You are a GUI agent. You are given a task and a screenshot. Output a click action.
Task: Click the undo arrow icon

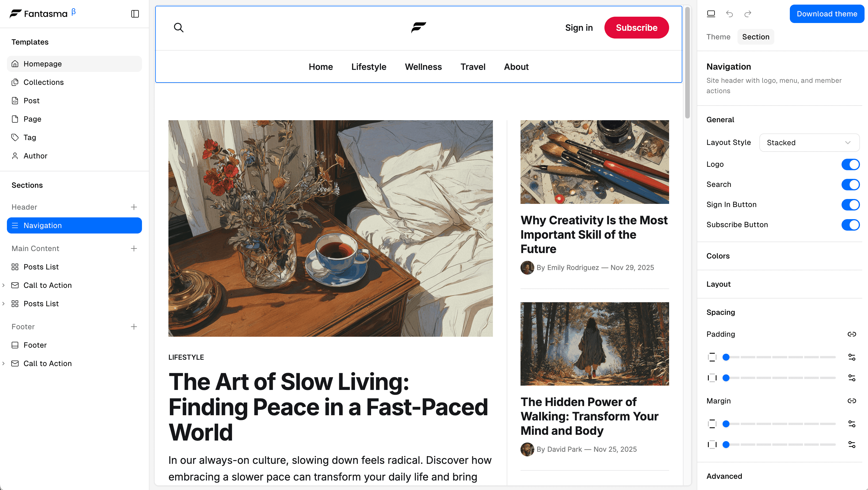(x=729, y=14)
